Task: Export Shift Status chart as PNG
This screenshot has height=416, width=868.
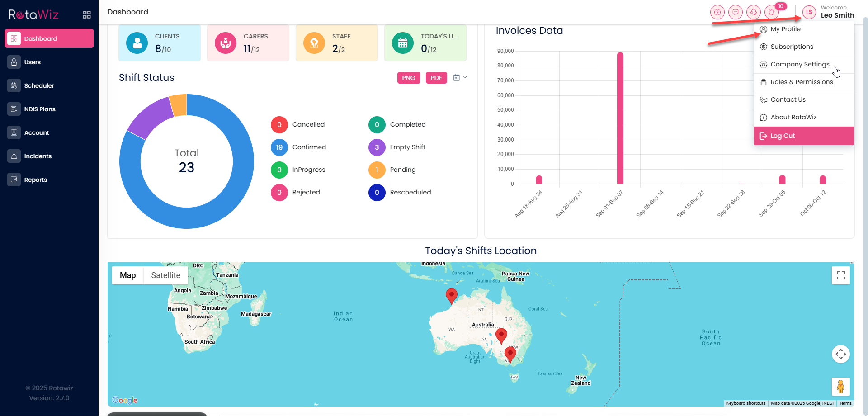Action: coord(409,78)
